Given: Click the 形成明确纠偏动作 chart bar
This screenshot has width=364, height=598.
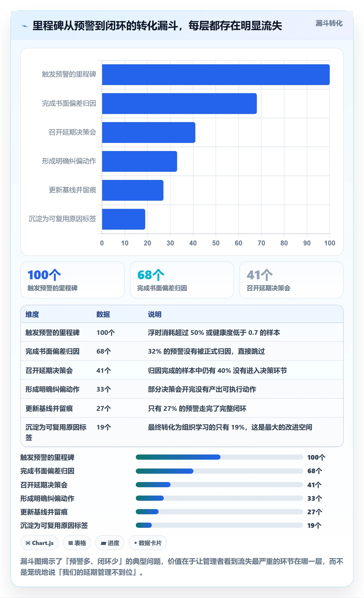Looking at the screenshot, I should [x=139, y=161].
